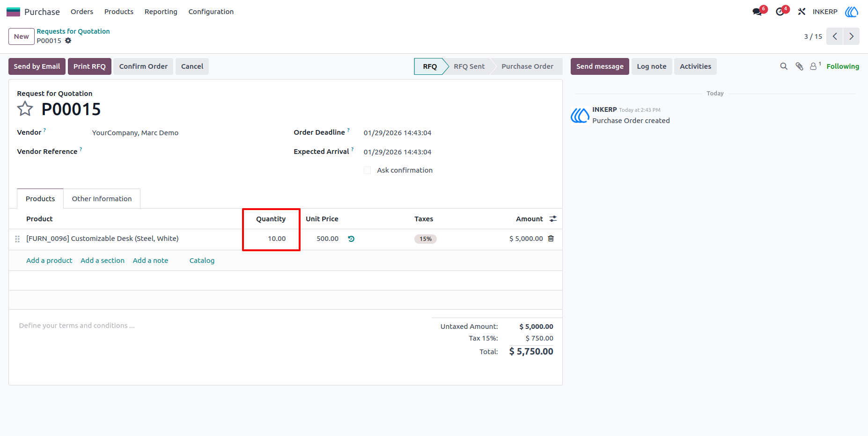868x436 pixels.
Task: Go to the previous record arrow
Action: (x=835, y=36)
